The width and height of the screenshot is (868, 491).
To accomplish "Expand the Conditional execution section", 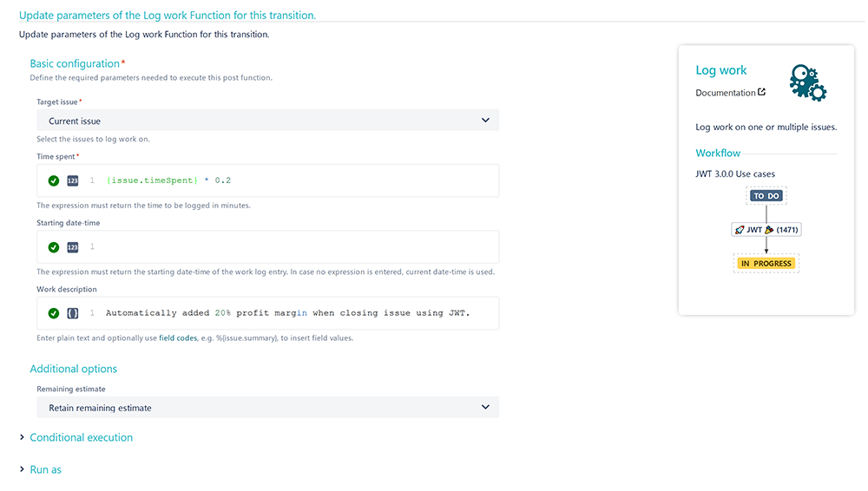I will pyautogui.click(x=23, y=437).
